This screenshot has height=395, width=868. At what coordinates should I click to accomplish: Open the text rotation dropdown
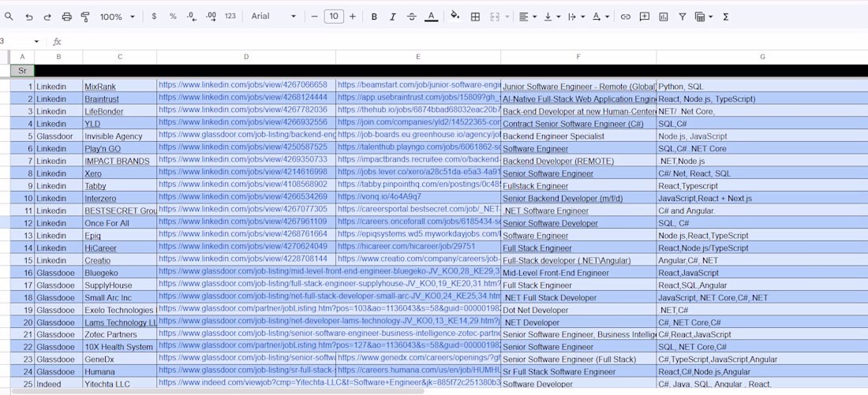600,17
